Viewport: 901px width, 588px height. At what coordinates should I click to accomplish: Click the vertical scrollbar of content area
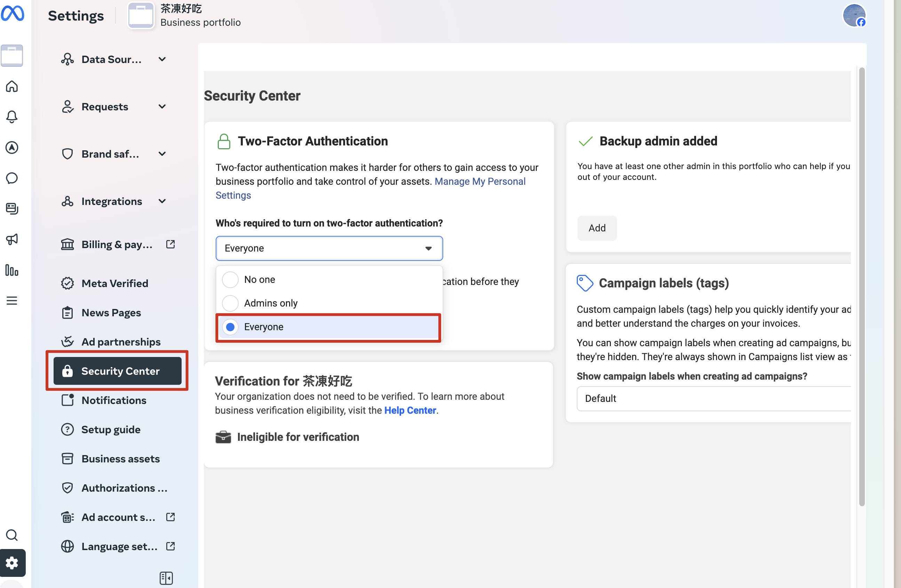point(862,286)
